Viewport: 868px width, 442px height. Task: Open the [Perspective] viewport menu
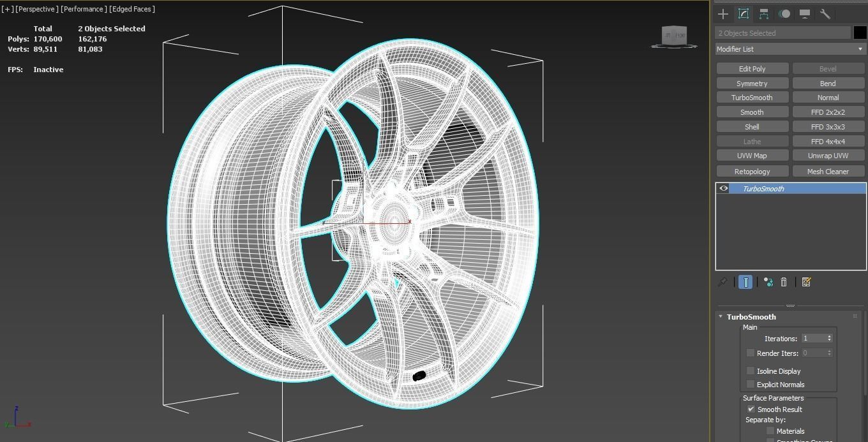(x=36, y=9)
